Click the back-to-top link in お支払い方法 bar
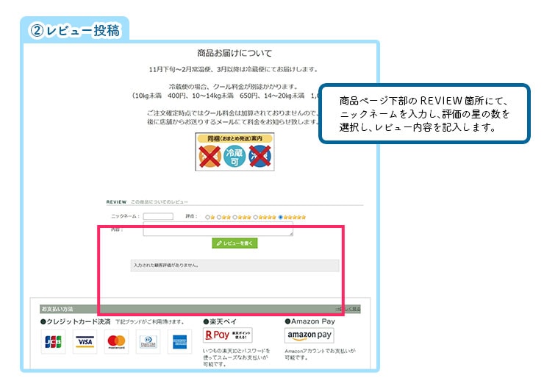544x392 pixels. tap(348, 310)
